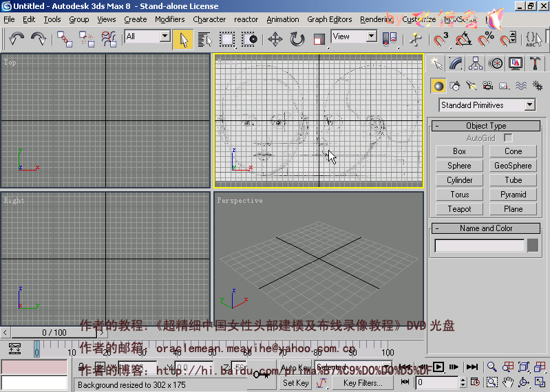Switch to Display command panel tab
This screenshot has height=392, width=550.
click(x=516, y=63)
